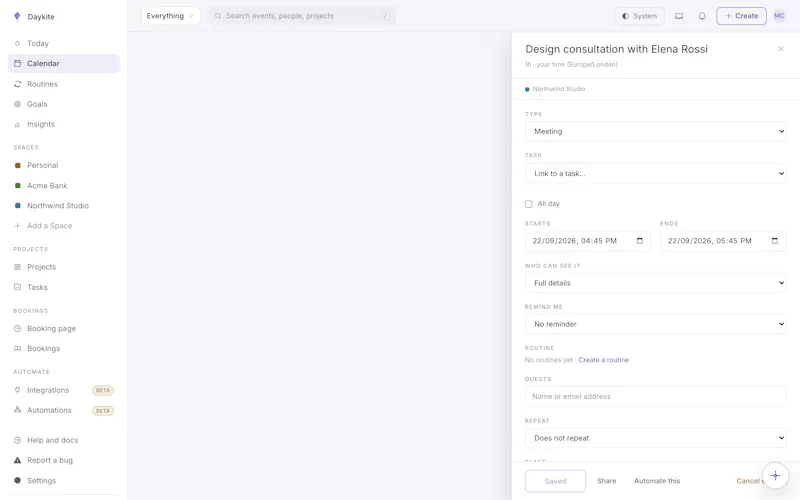The image size is (800, 500).
Task: Select Calendar in the sidebar
Action: (x=64, y=63)
